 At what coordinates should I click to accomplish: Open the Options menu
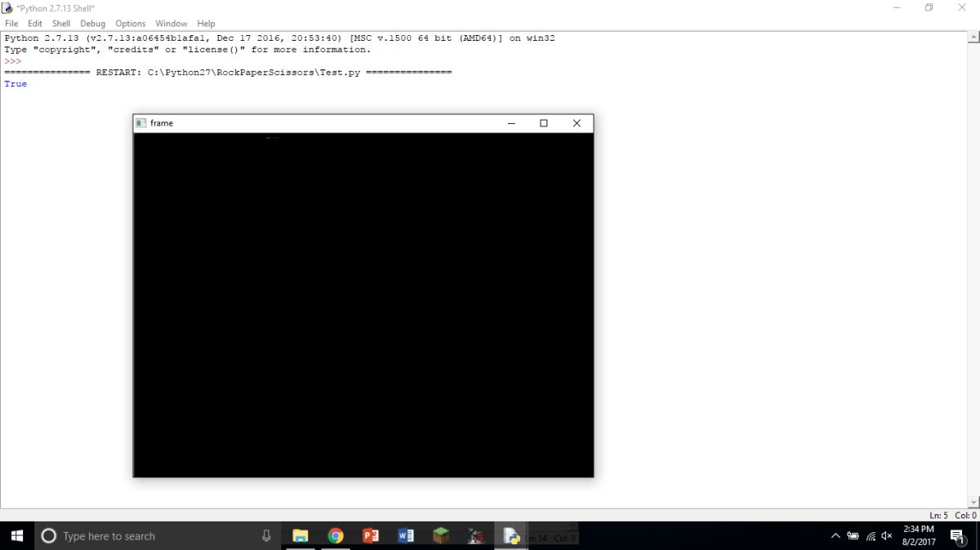[131, 24]
